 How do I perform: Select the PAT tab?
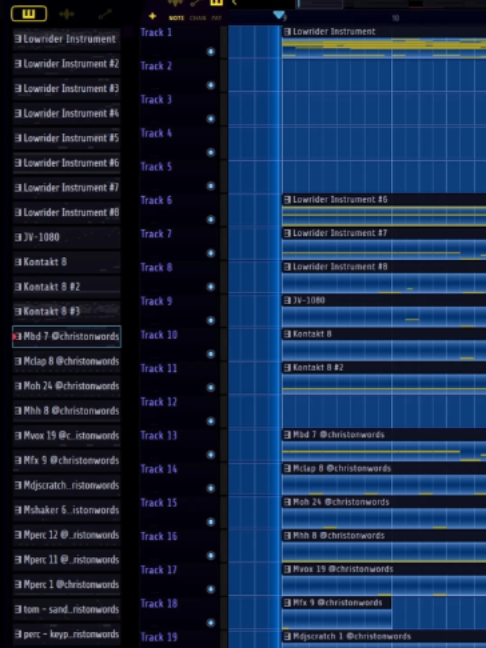(217, 18)
